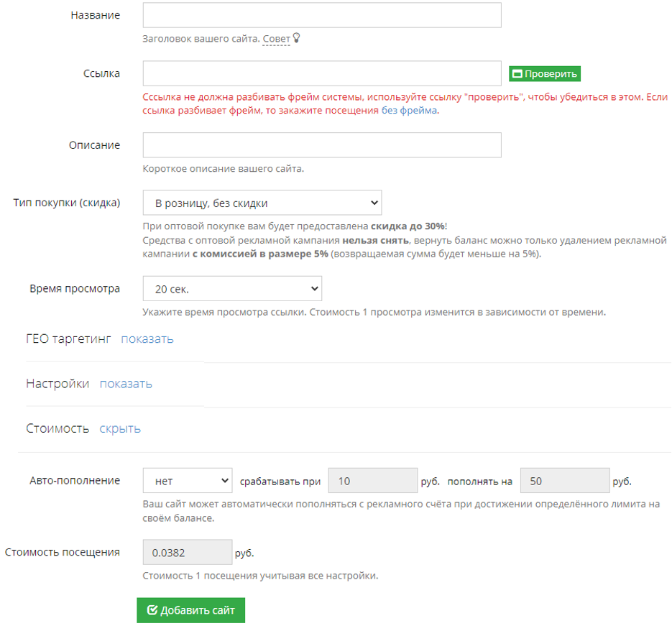Show the ГЕО таргетинг section
Image resolution: width=672 pixels, height=626 pixels.
click(x=147, y=339)
